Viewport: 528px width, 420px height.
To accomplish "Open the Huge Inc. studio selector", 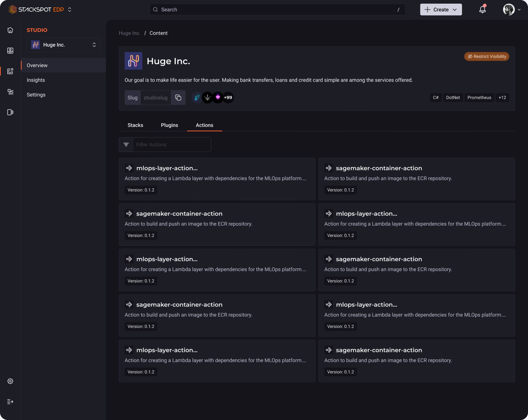I will (63, 45).
